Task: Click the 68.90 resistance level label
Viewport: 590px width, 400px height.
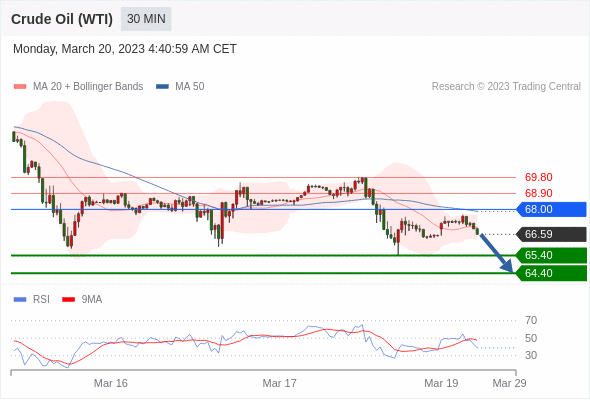Action: click(x=538, y=193)
